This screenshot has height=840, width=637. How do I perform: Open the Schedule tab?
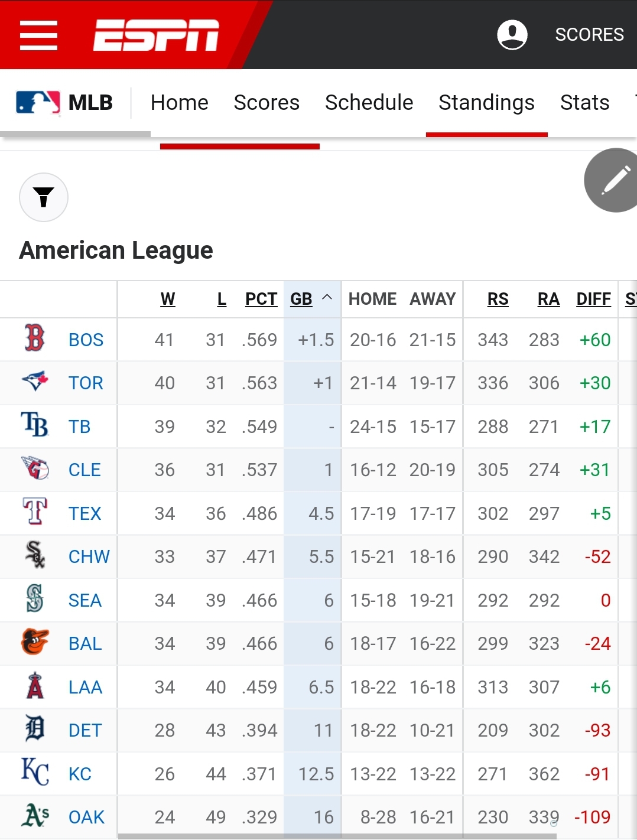pos(369,103)
